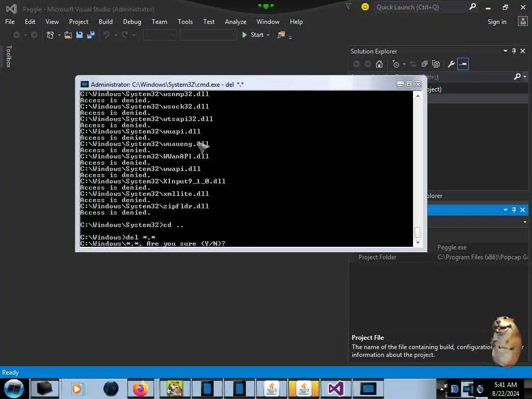Open the Edit menu
Image resolution: width=532 pixels, height=399 pixels.
pyautogui.click(x=30, y=22)
